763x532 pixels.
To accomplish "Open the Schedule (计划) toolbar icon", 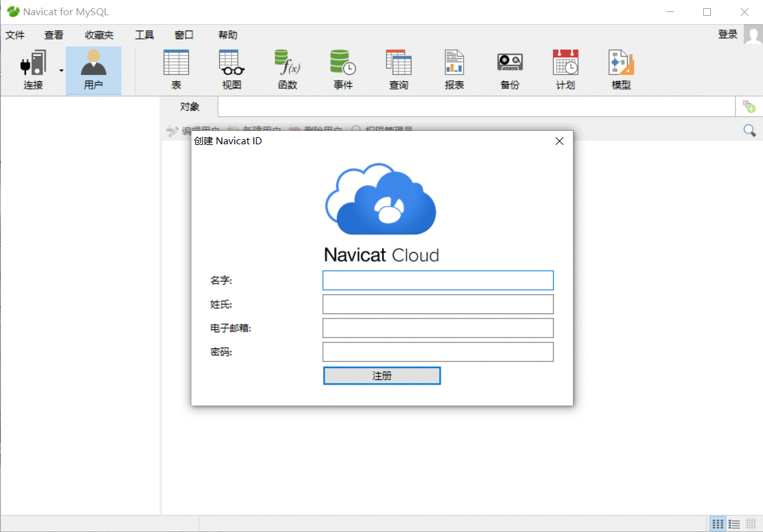I will click(565, 71).
